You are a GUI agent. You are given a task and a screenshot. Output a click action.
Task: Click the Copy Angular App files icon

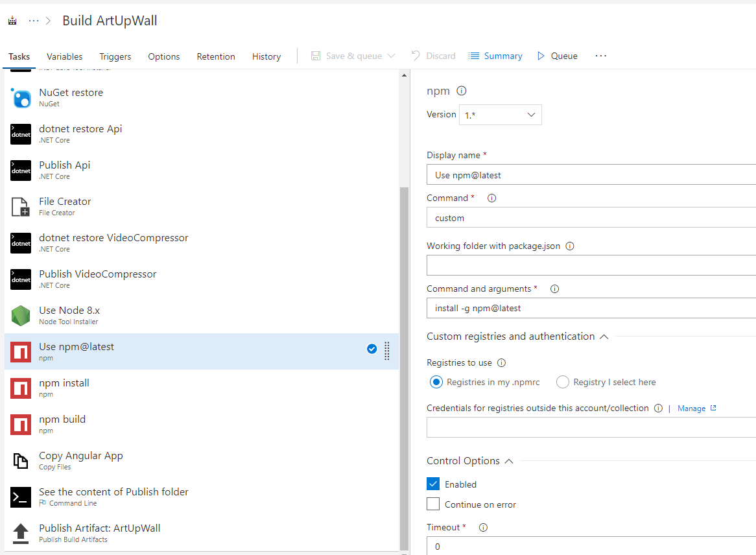click(x=21, y=461)
